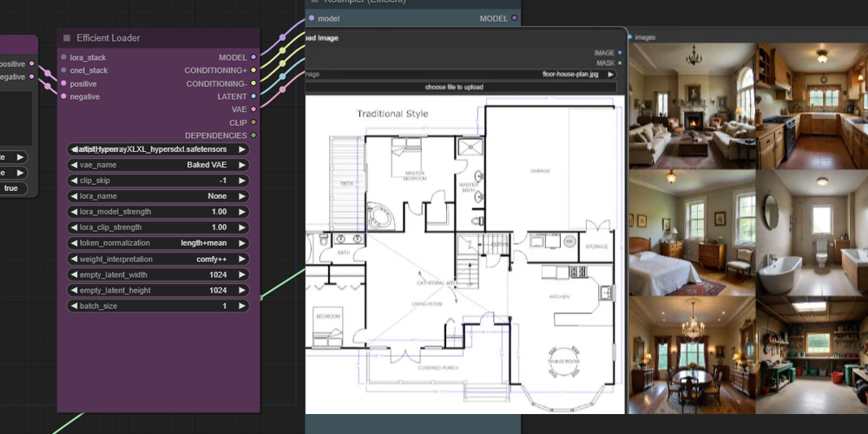Click the batch_size value 1
Screen dimensions: 868x434
225,306
